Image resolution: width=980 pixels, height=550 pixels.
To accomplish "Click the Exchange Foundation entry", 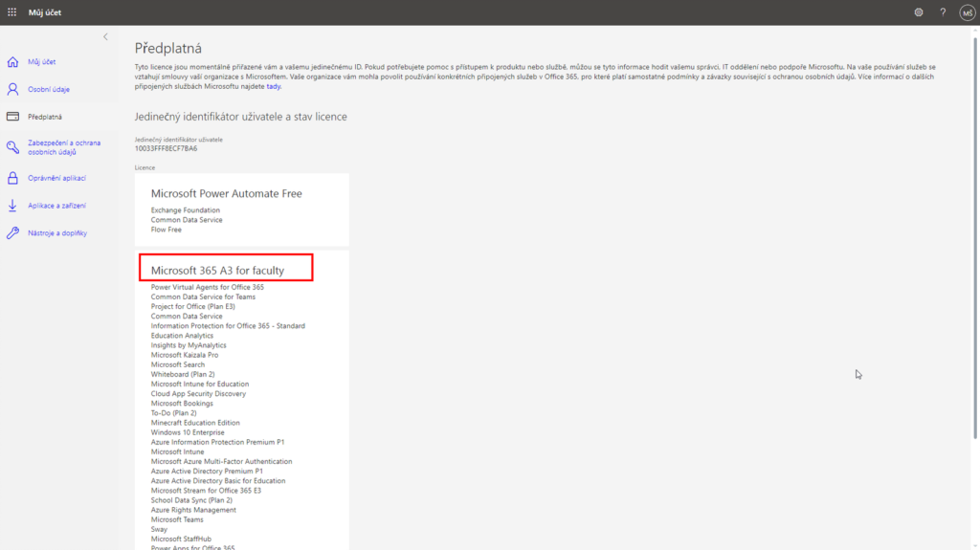I will click(185, 210).
